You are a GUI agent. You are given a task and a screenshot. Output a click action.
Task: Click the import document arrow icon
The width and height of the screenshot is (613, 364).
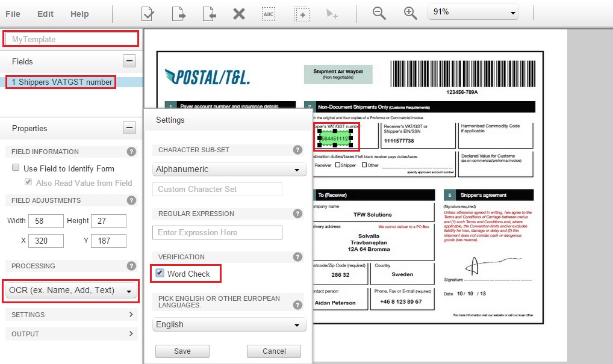click(x=208, y=13)
